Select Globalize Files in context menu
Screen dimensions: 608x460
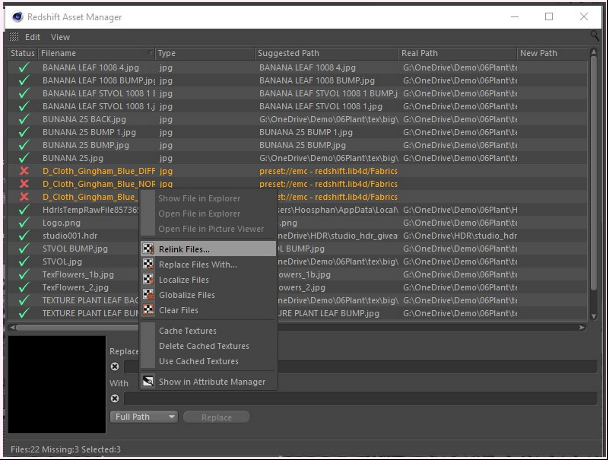[x=208, y=295]
